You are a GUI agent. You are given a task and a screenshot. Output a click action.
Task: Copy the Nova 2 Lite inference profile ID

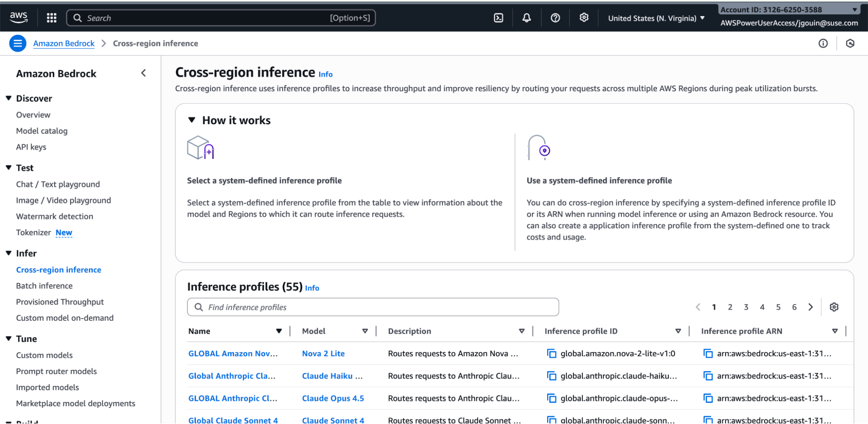point(551,353)
